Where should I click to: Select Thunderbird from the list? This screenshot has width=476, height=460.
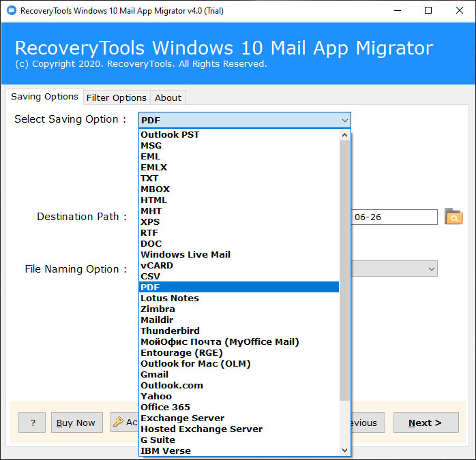(x=239, y=331)
